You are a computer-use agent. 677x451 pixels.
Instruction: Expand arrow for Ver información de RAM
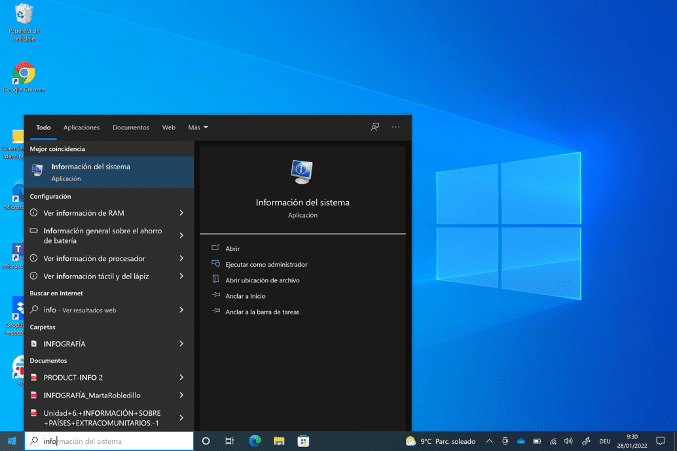[x=181, y=213]
